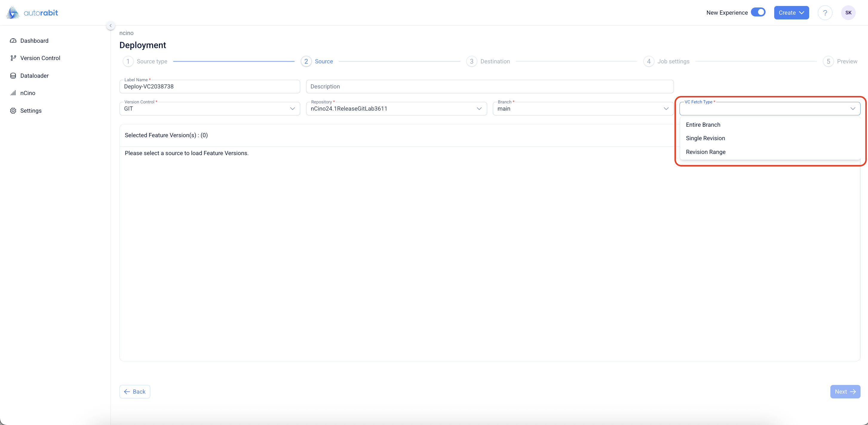Pick Revision Range fetch type
The image size is (868, 425).
706,152
